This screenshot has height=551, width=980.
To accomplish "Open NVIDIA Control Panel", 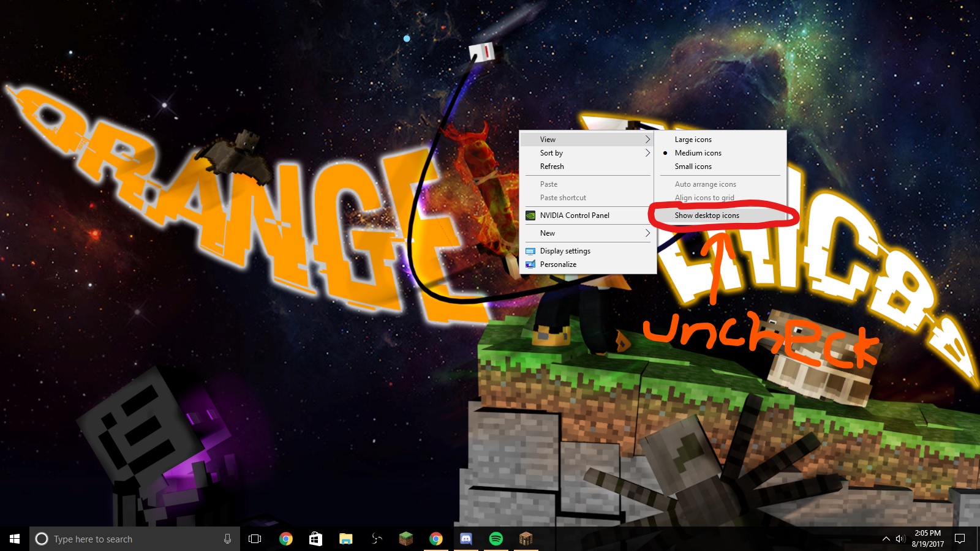I will pyautogui.click(x=587, y=216).
